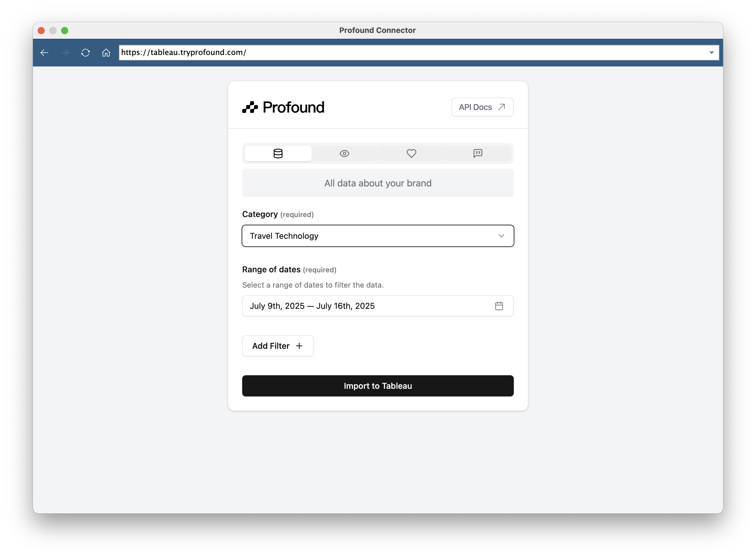This screenshot has height=557, width=756.
Task: Click the All data about your brand banner
Action: point(378,183)
